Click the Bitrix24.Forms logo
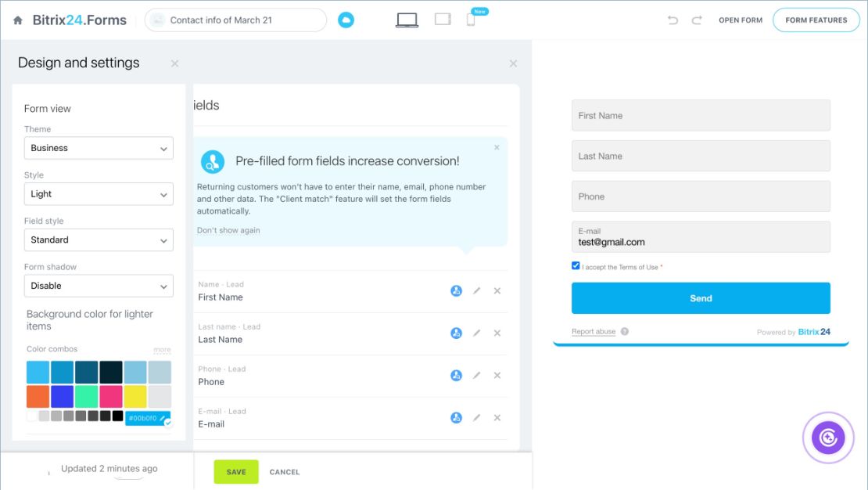This screenshot has width=868, height=490. [79, 20]
